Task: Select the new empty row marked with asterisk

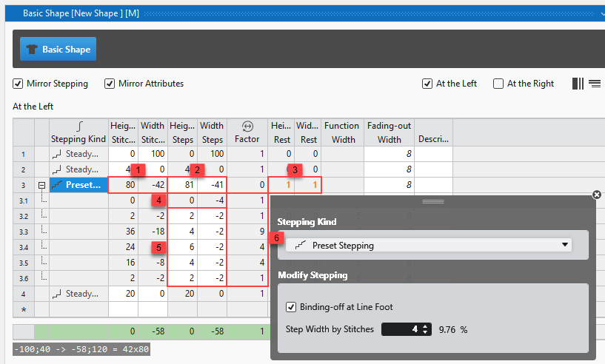Action: (23, 309)
